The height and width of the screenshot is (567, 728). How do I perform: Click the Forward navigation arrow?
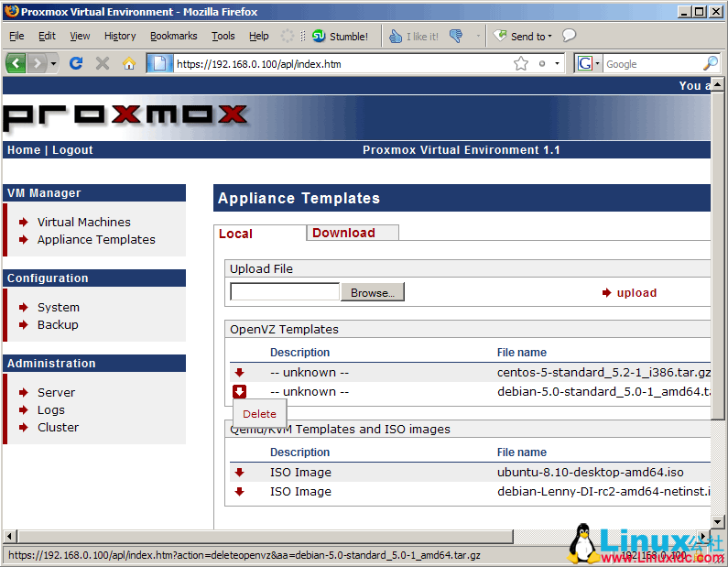click(38, 63)
